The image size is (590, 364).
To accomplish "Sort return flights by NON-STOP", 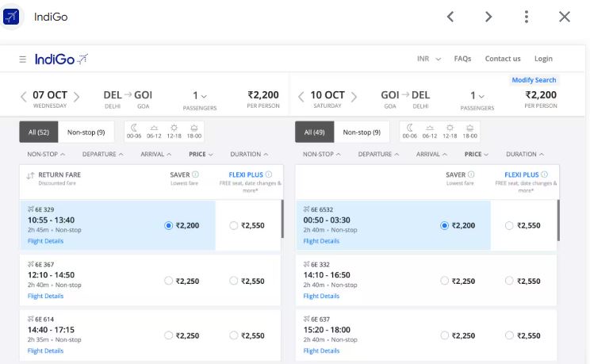I will [322, 154].
